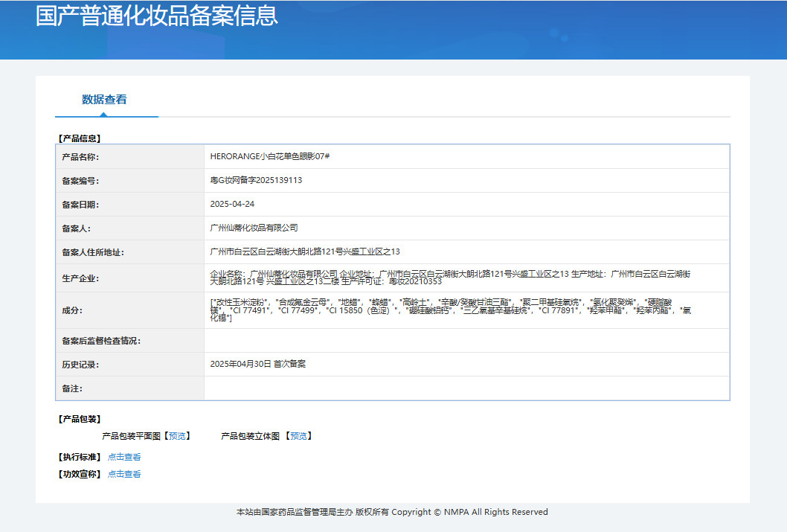
Task: Click the NMPA copyright footer text
Action: (x=392, y=512)
